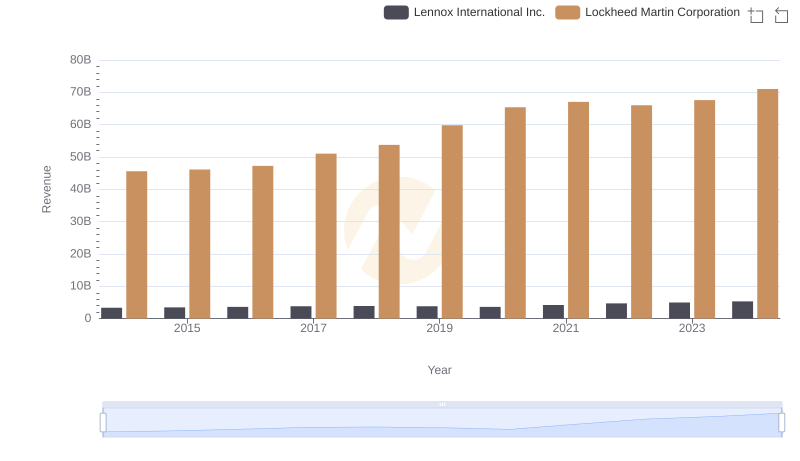The image size is (800, 461).
Task: Toggle Lennox International Inc. legend series
Action: point(464,12)
